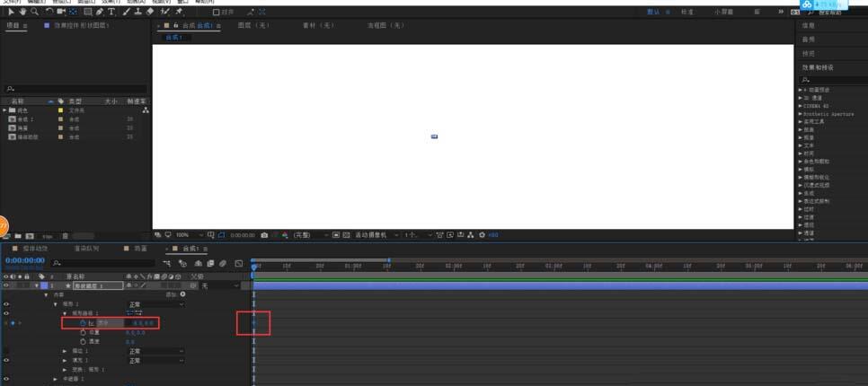Select the Zoom magnifier tool
Viewport: 868px width, 386px height.
point(34,12)
